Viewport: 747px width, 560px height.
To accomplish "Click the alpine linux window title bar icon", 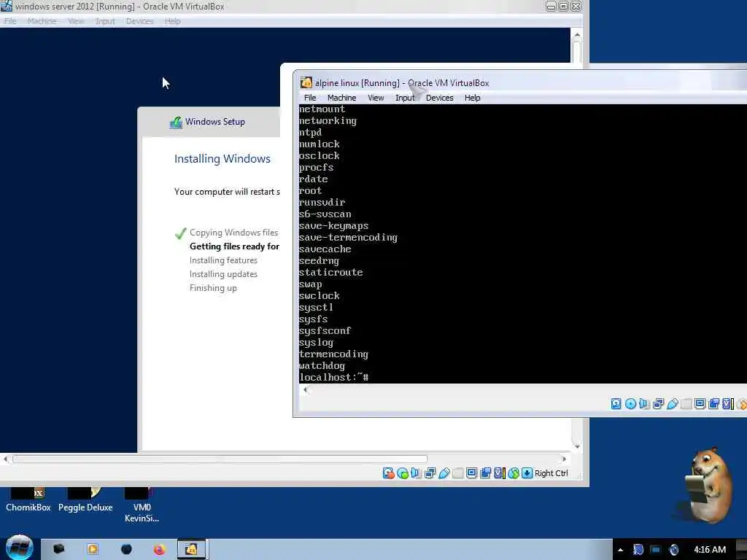I will [x=306, y=83].
